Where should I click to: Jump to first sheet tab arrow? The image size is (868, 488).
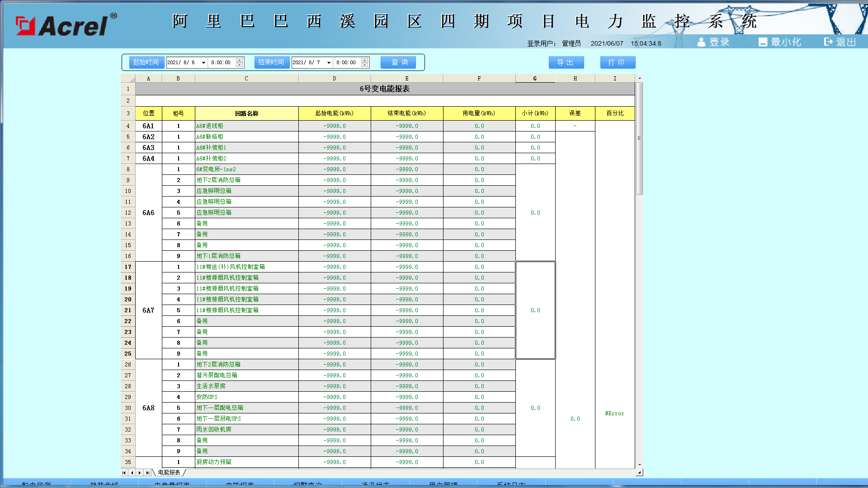pos(124,473)
